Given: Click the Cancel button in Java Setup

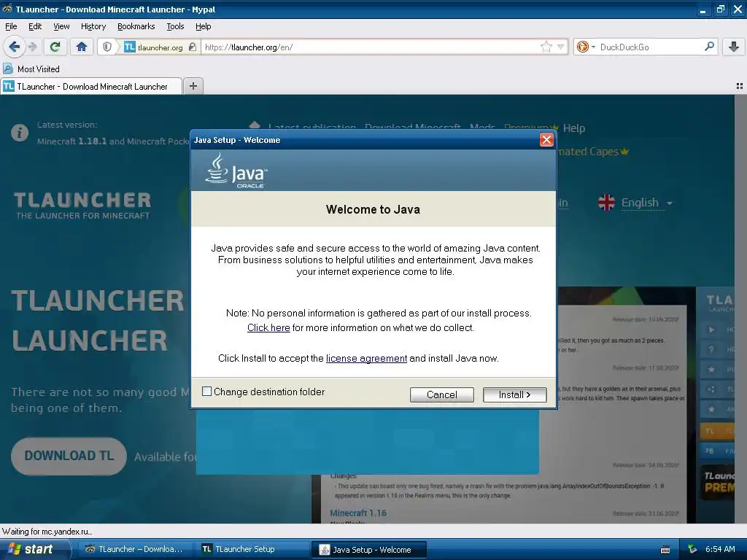Looking at the screenshot, I should [x=441, y=394].
